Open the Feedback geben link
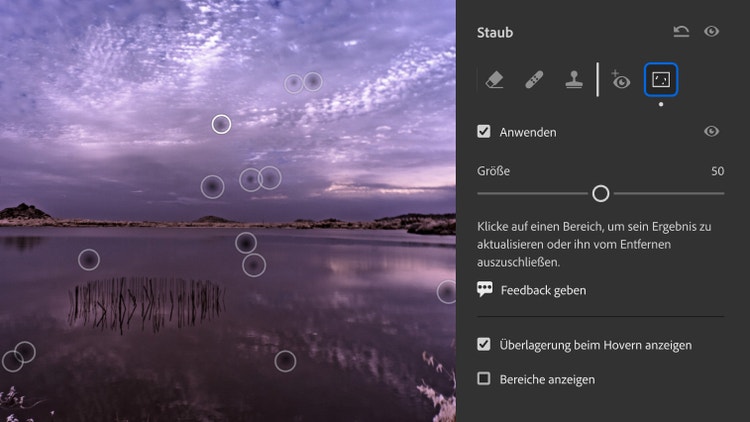This screenshot has width=750, height=422. point(543,290)
